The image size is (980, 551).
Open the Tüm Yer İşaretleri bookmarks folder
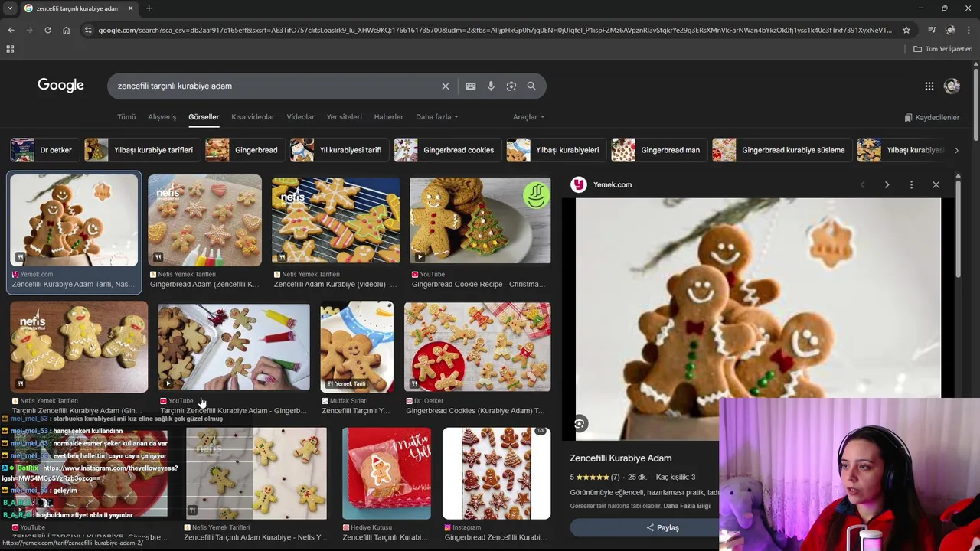tap(942, 49)
